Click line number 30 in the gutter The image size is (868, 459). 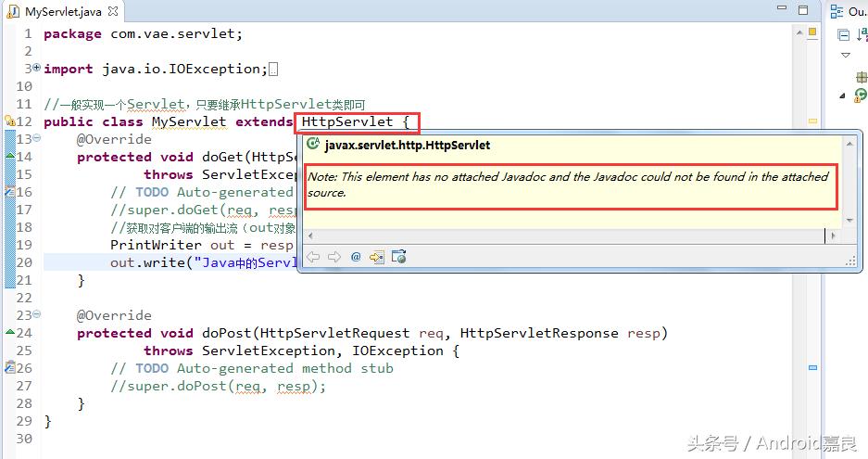[24, 439]
